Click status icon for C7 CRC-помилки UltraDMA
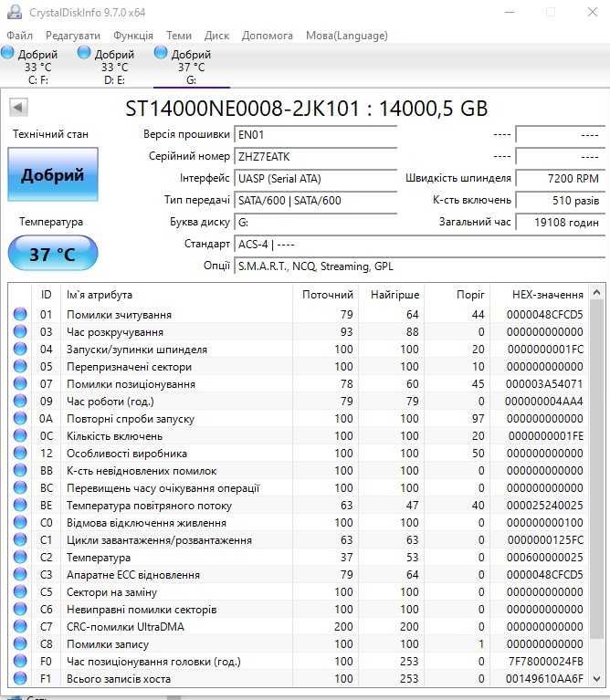 (x=20, y=626)
